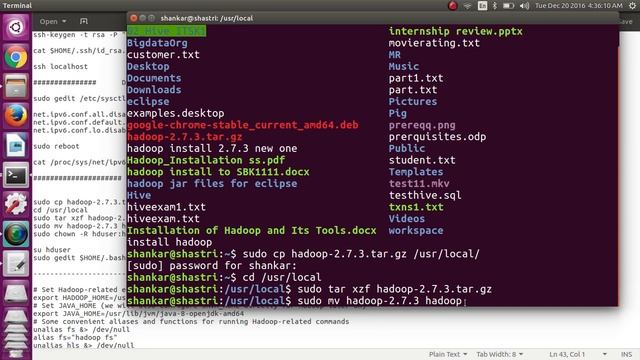The width and height of the screenshot is (640, 360).
Task: Click the 'Ln 43, Col 1' status text
Action: point(567,354)
